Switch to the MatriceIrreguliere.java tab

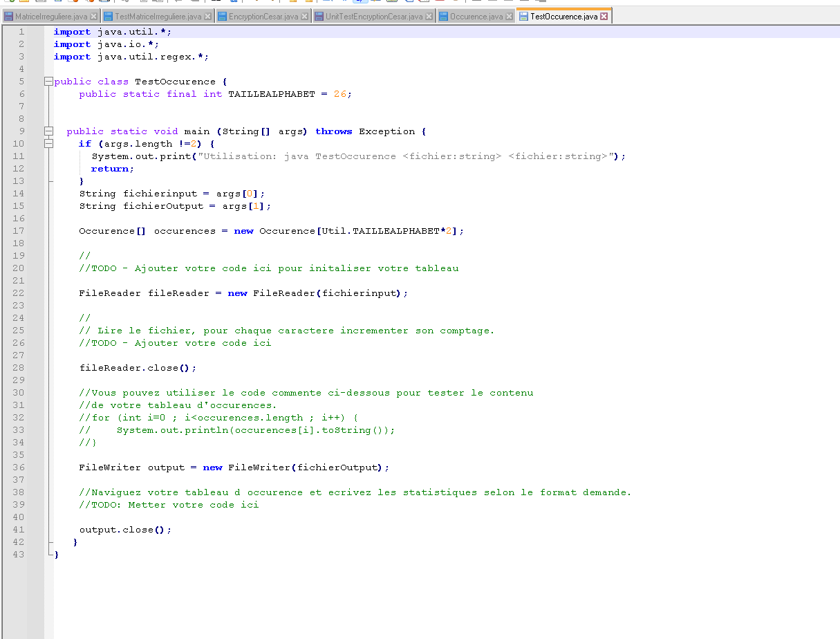pos(51,17)
